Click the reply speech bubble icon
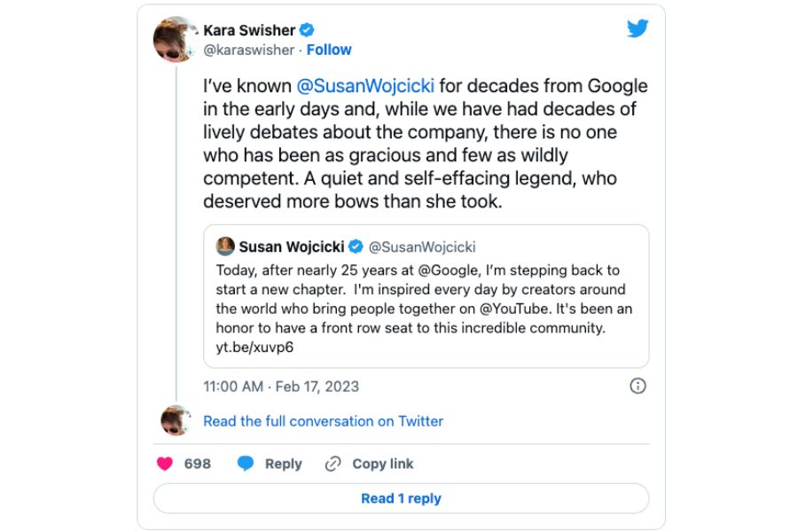This screenshot has height=532, width=798. click(246, 464)
